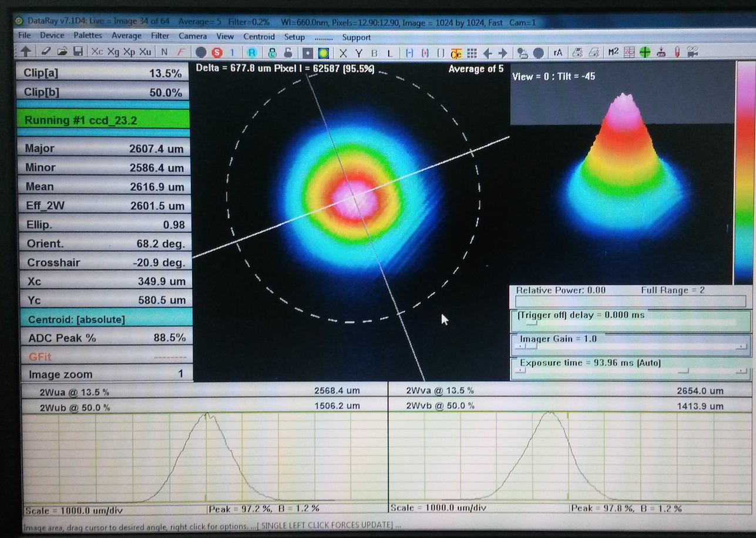
Task: Click the closed padlock icon
Action: pos(273,52)
